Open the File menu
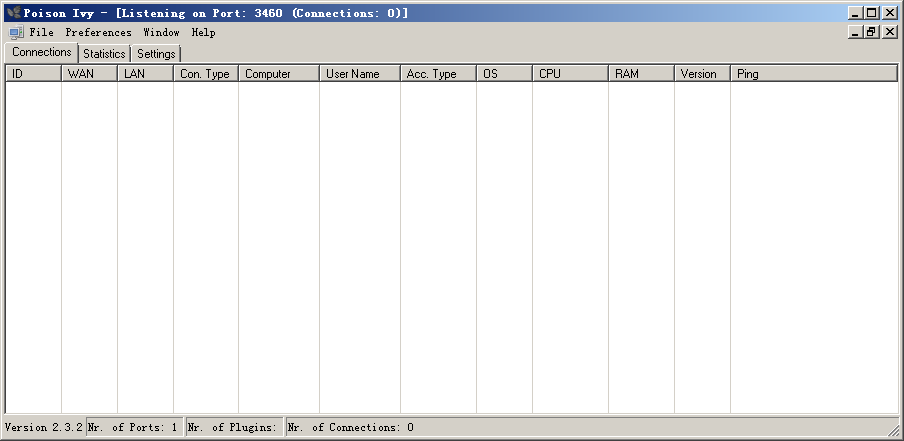This screenshot has height=441, width=904. point(42,32)
